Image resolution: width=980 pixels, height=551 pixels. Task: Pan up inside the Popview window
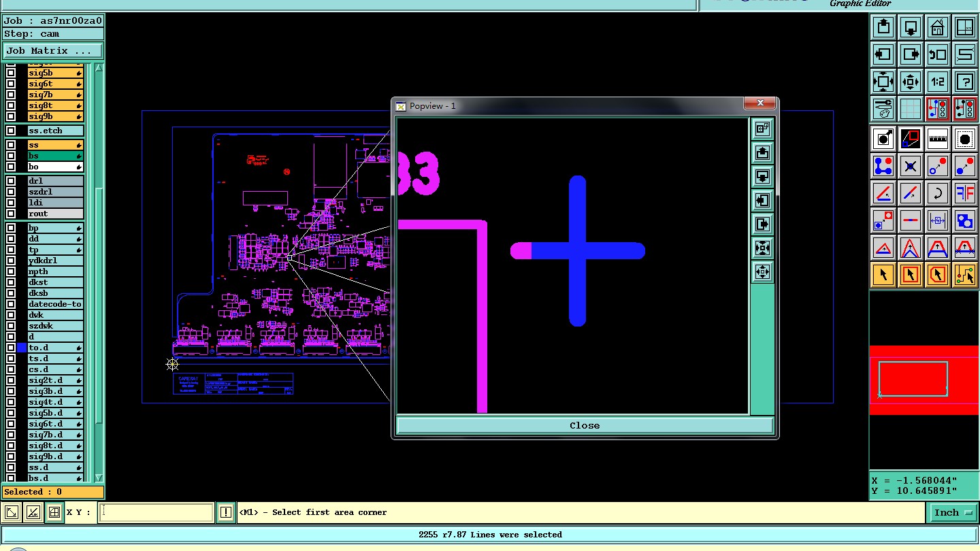tap(762, 152)
